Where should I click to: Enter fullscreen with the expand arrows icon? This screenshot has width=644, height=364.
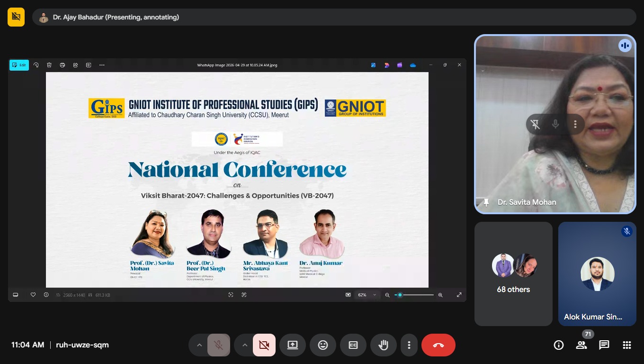point(459,295)
